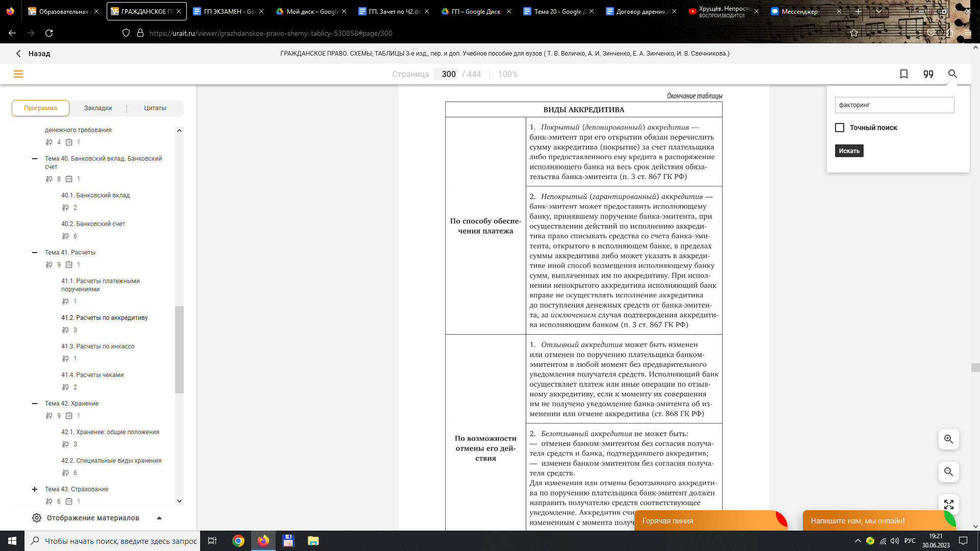
Task: Expand Тема 43. Страхование section
Action: point(35,489)
